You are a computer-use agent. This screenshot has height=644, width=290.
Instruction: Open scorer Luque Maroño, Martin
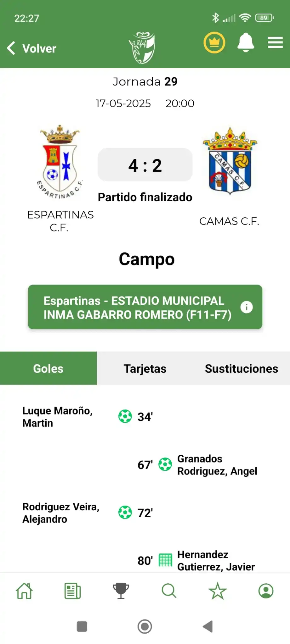point(57,417)
